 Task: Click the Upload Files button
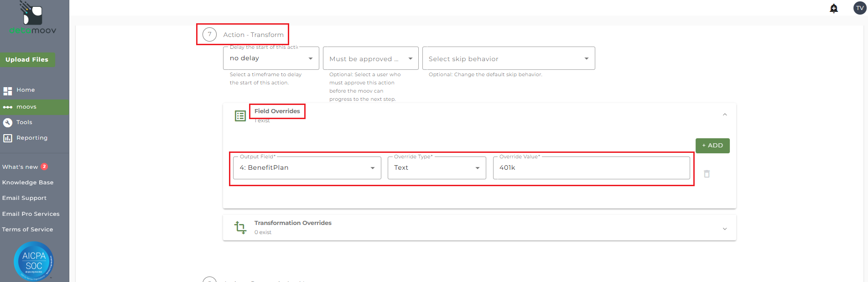[27, 60]
